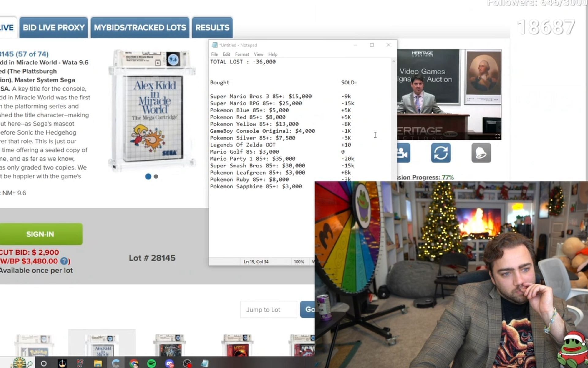Launch Google Chrome from the taskbar
This screenshot has width=588, height=368.
134,363
